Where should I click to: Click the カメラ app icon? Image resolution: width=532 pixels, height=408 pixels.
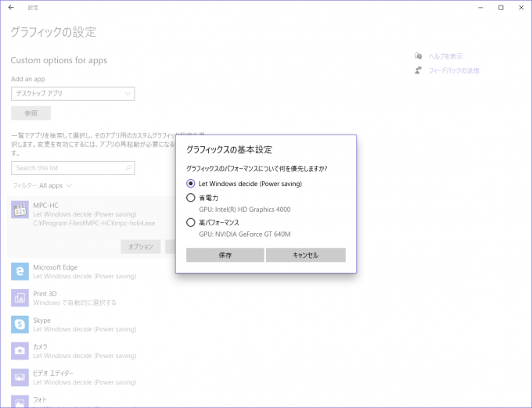pos(20,351)
